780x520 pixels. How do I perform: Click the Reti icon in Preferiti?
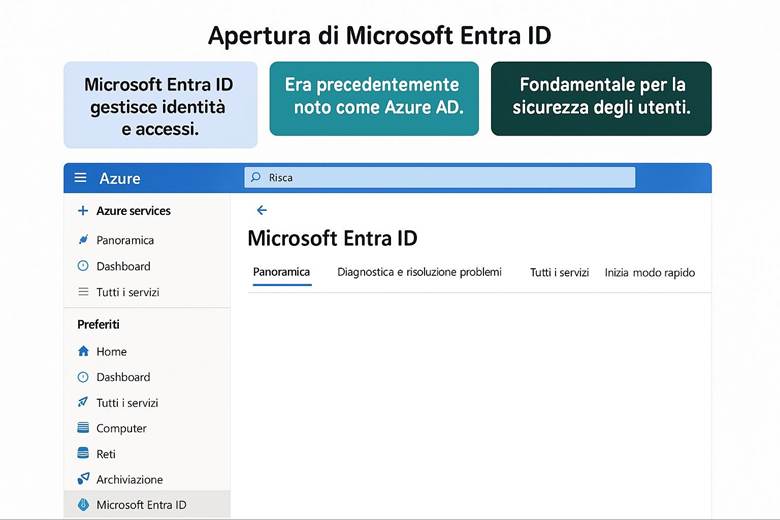83,453
